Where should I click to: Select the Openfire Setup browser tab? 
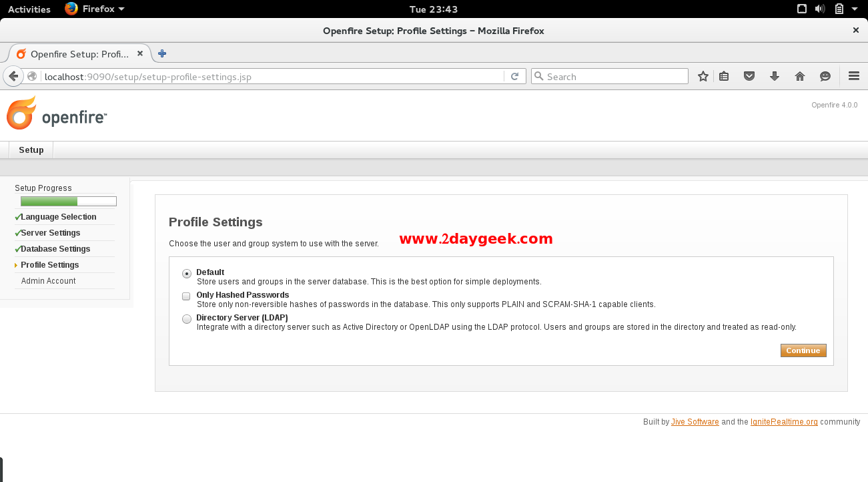(x=80, y=54)
